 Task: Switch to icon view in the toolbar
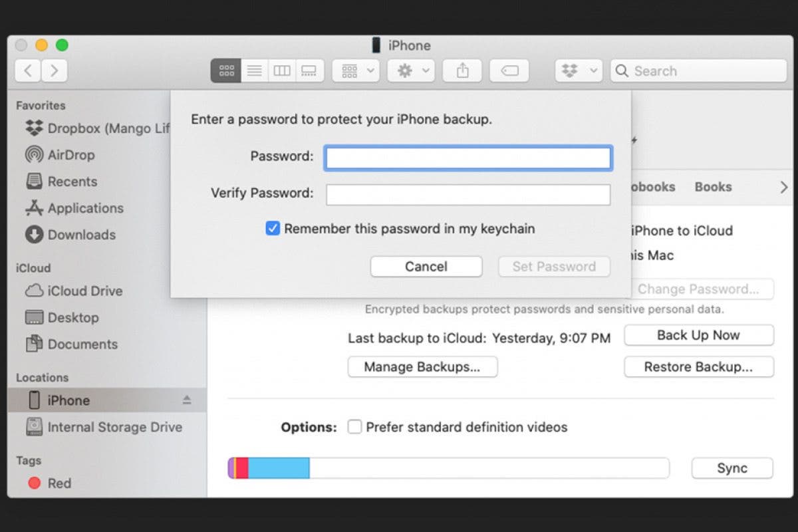point(225,70)
